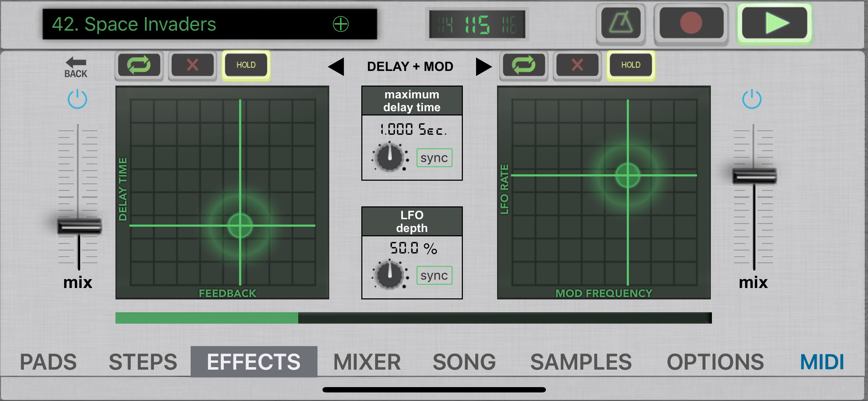The height and width of the screenshot is (401, 868).
Task: Toggle sync for LFO depth
Action: pyautogui.click(x=434, y=276)
